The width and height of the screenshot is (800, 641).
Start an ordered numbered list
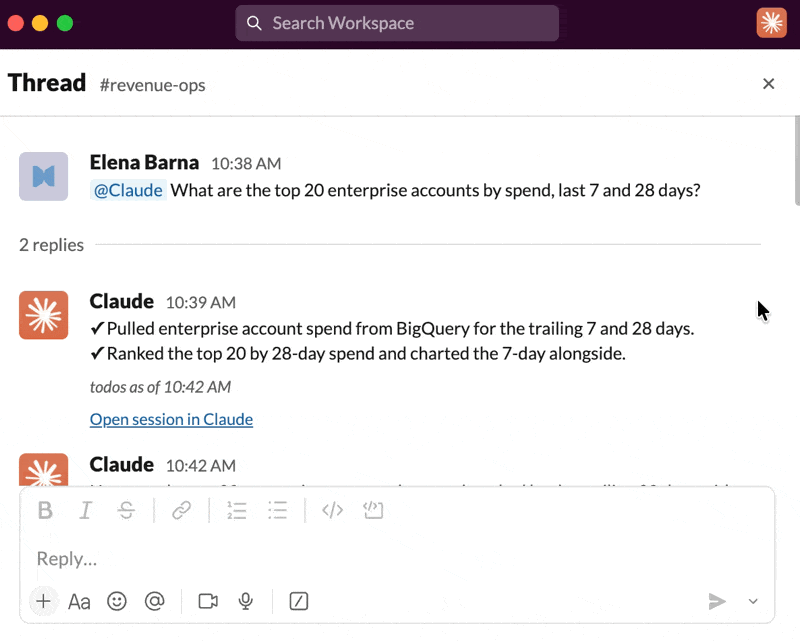point(237,510)
